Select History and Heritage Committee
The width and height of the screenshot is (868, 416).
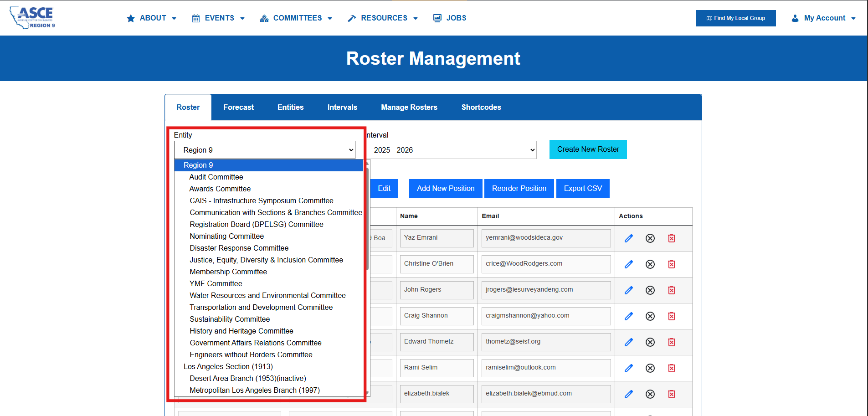pyautogui.click(x=269, y=331)
